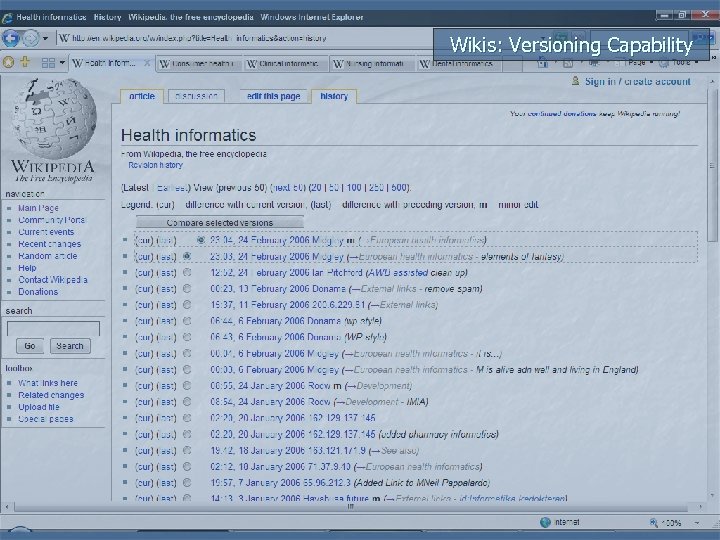
Task: Click the Compare selected versions button
Action: pos(219,223)
